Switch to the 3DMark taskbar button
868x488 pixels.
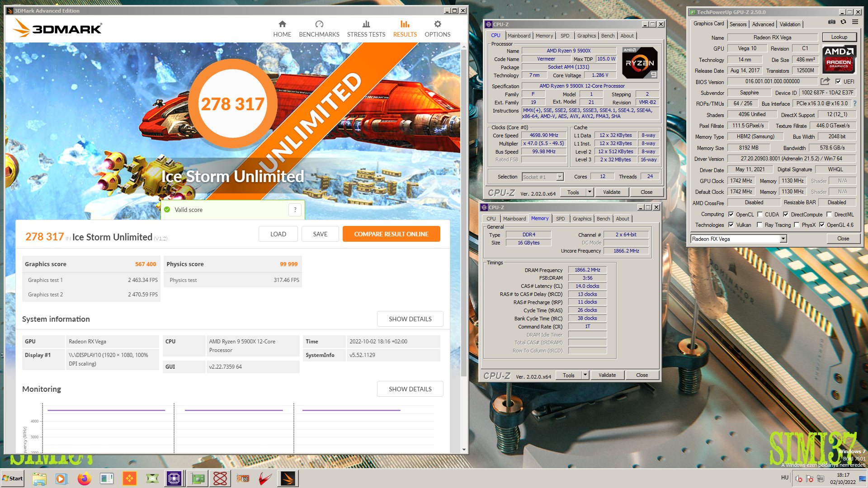(x=288, y=479)
